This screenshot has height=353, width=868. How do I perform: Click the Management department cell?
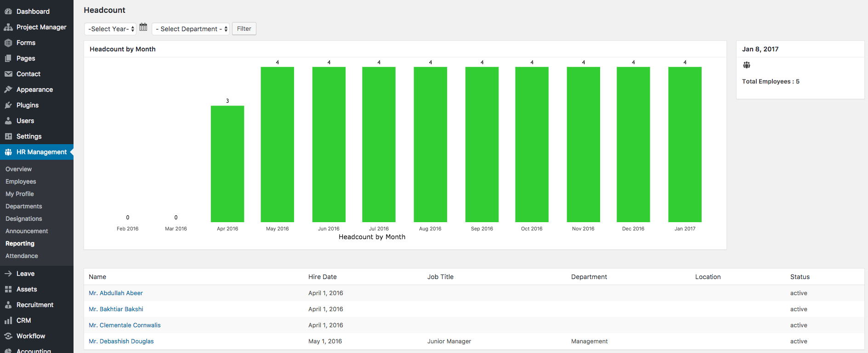(590, 341)
